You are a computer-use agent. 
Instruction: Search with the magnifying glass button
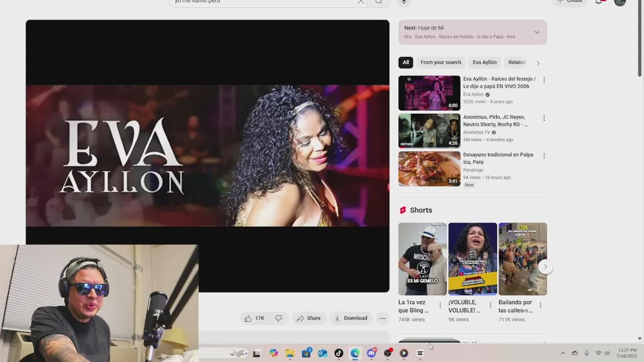pos(379,2)
